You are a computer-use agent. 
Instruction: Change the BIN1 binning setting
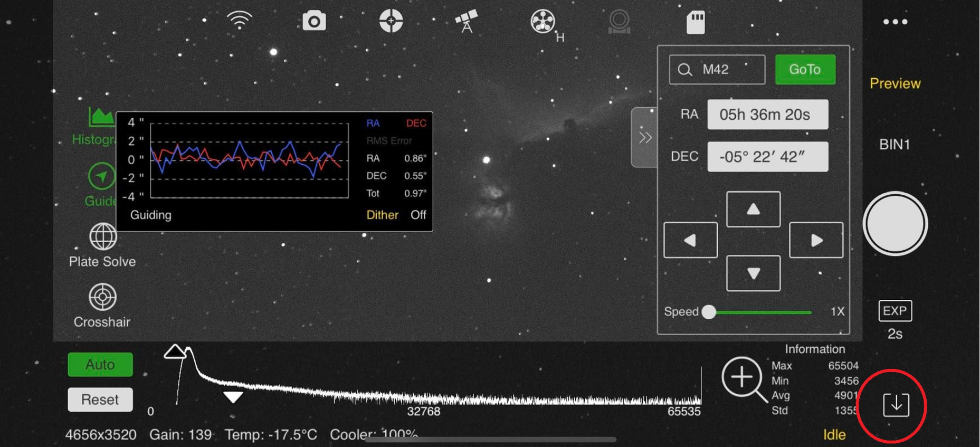pyautogui.click(x=895, y=145)
